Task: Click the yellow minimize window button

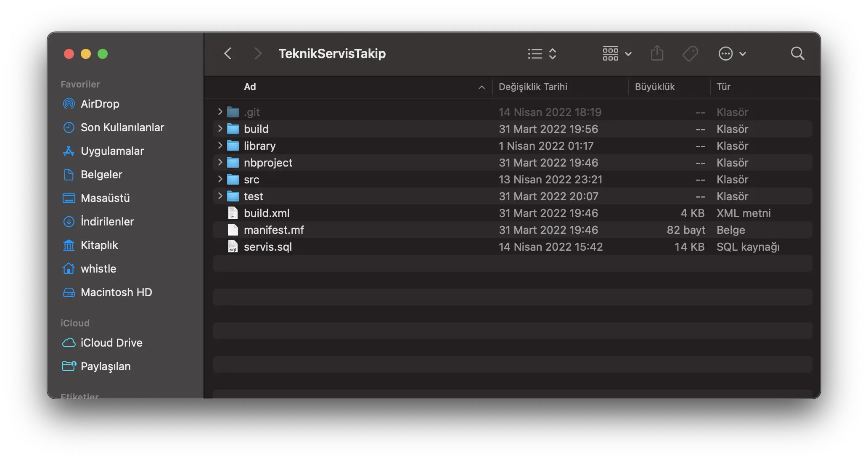Action: 86,54
